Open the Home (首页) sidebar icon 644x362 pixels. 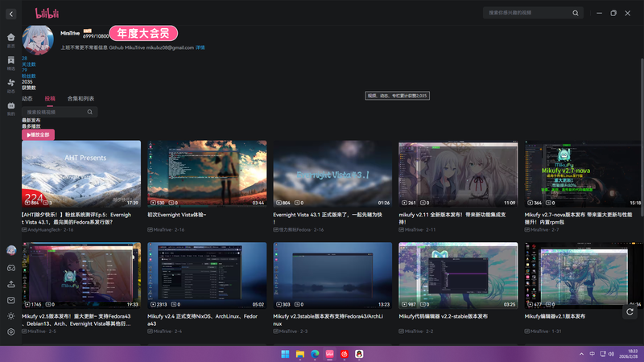pyautogui.click(x=11, y=39)
